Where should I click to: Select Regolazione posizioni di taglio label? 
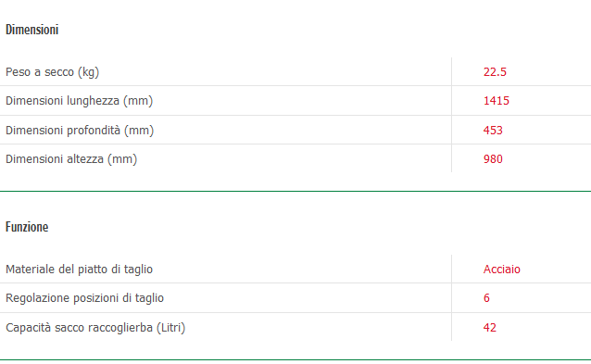[85, 298]
